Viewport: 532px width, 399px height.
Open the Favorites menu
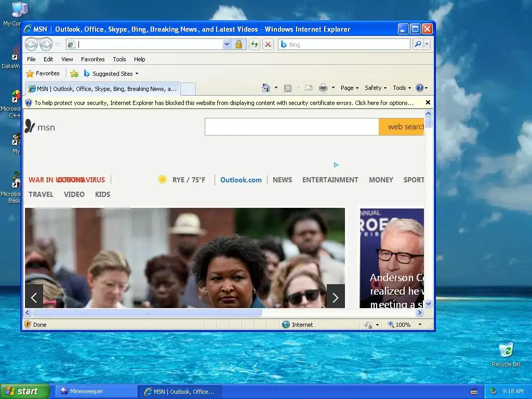pyautogui.click(x=92, y=59)
